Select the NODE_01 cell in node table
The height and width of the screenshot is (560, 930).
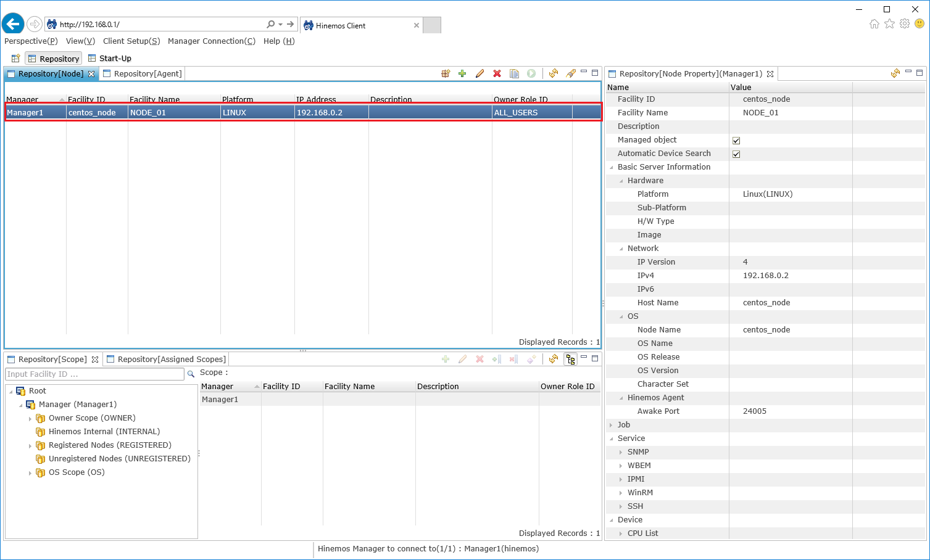[x=174, y=113]
